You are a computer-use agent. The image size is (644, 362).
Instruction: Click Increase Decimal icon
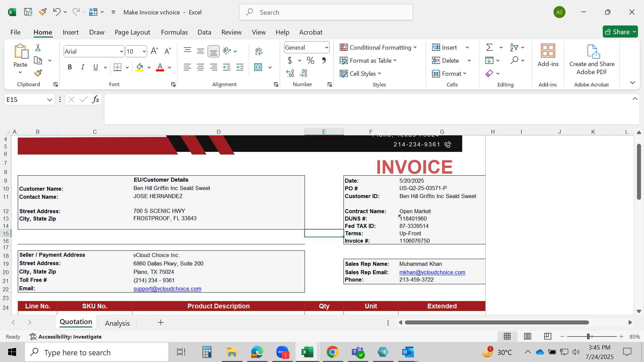coord(290,73)
